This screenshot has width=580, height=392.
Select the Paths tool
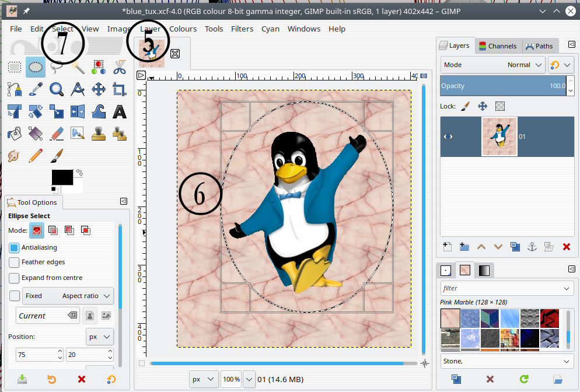click(15, 89)
